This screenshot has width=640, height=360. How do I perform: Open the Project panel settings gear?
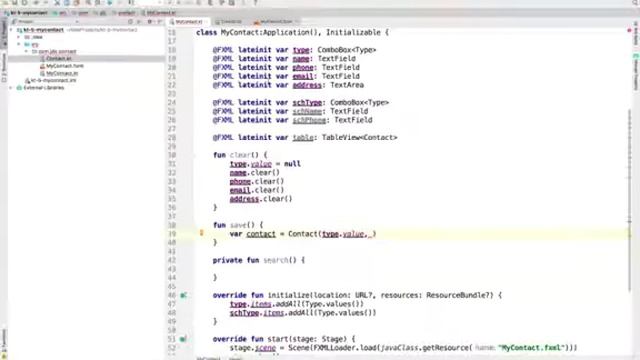click(150, 22)
